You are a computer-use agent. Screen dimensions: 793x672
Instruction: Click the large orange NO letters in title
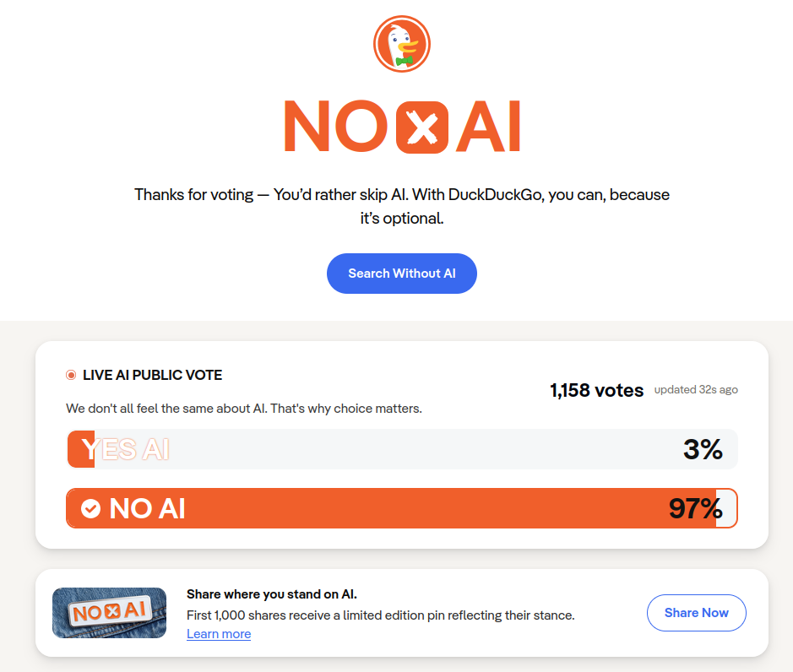click(x=335, y=127)
